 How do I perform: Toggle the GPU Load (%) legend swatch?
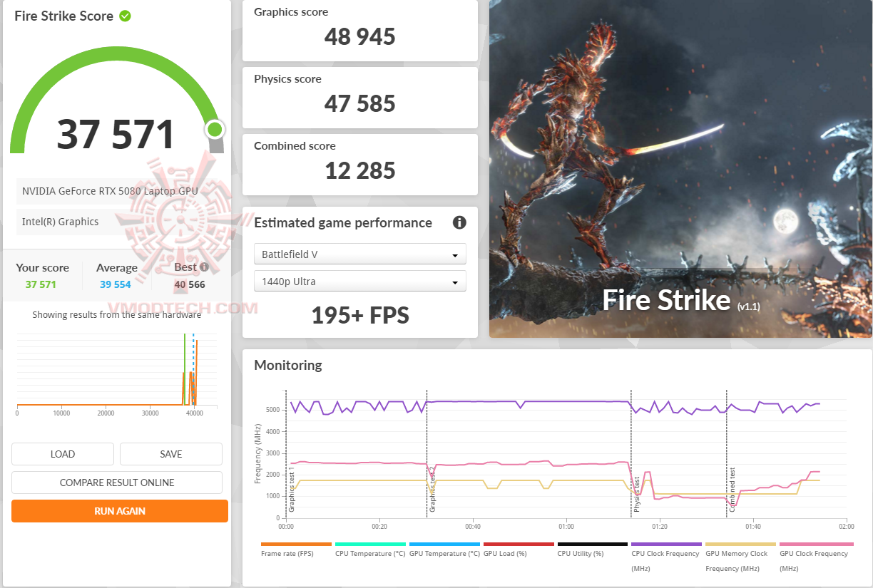(x=519, y=544)
